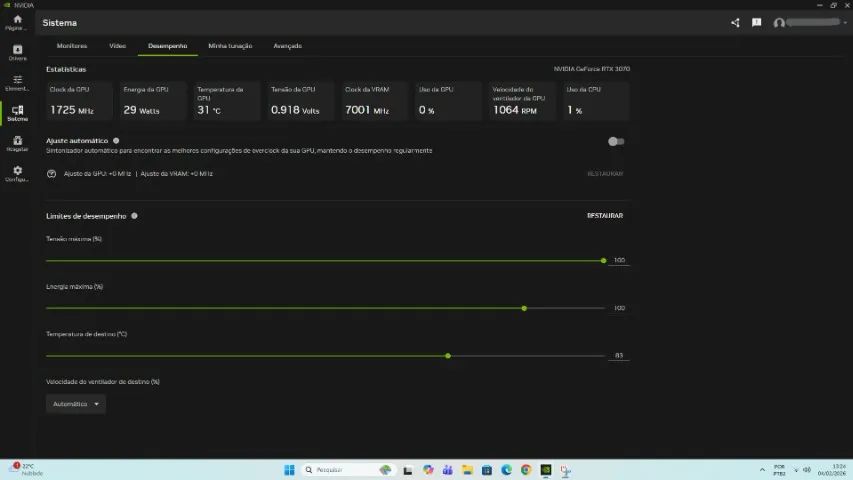Click the ventilador speed 1064 RPM card

click(x=522, y=101)
